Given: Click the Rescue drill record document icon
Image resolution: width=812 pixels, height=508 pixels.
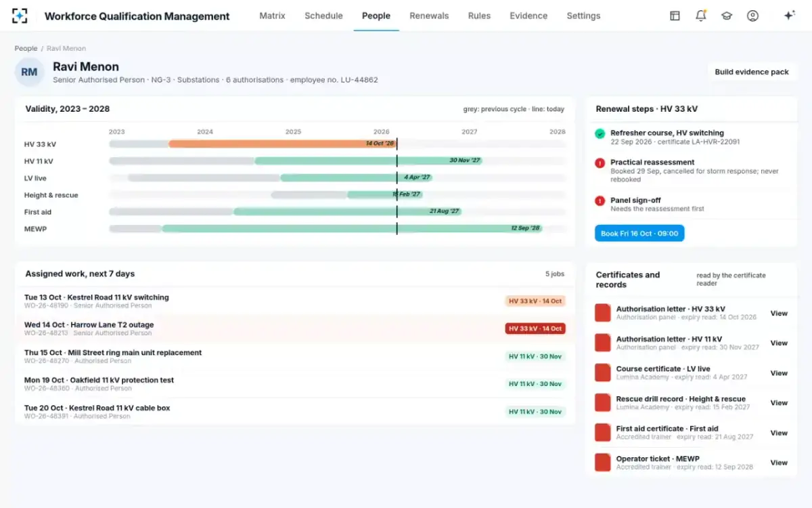Looking at the screenshot, I should pyautogui.click(x=602, y=402).
